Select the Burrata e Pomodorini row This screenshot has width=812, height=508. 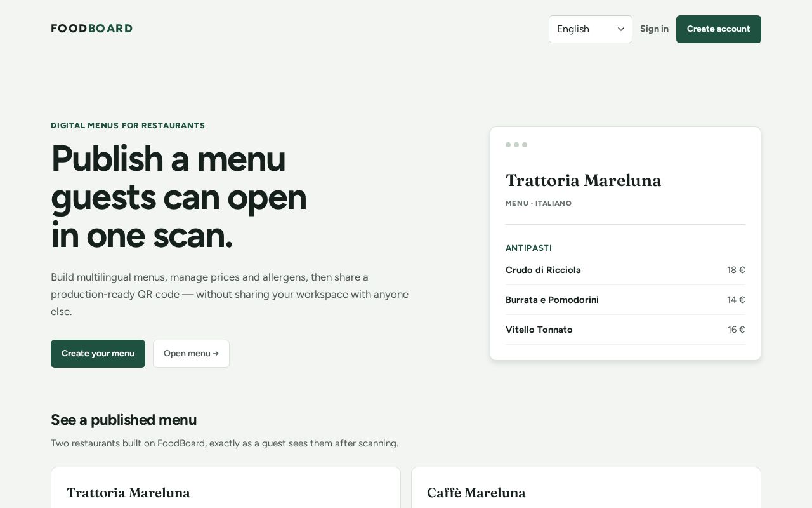[625, 300]
